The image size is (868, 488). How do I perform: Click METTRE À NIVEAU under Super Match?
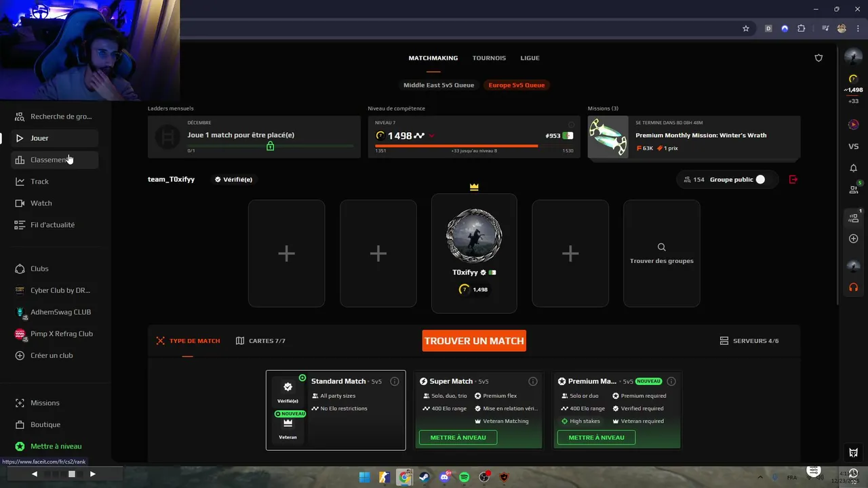point(458,438)
